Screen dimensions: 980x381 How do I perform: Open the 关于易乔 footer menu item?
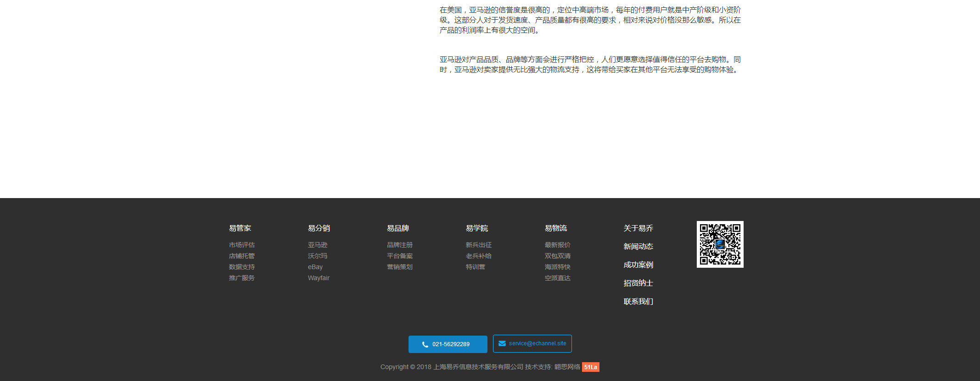[x=638, y=228]
